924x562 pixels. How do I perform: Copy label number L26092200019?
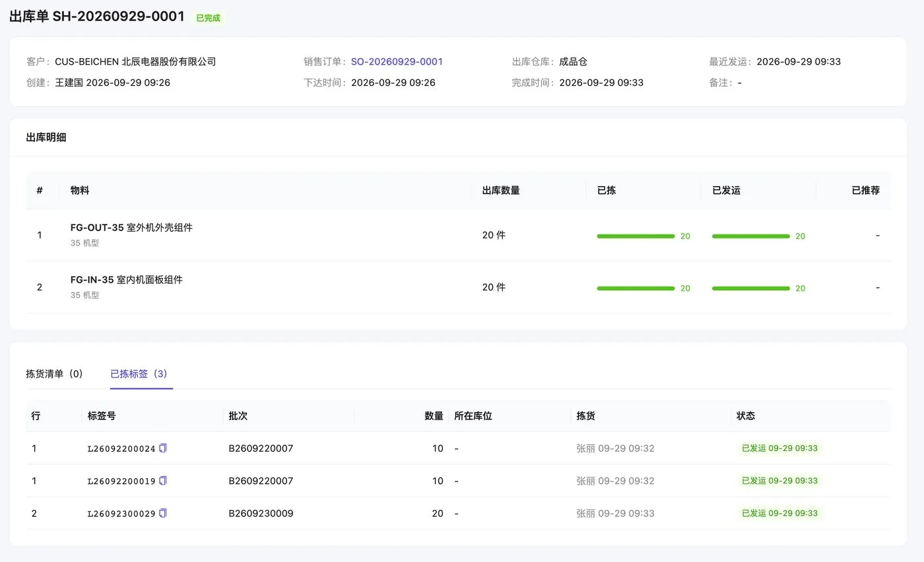click(163, 481)
